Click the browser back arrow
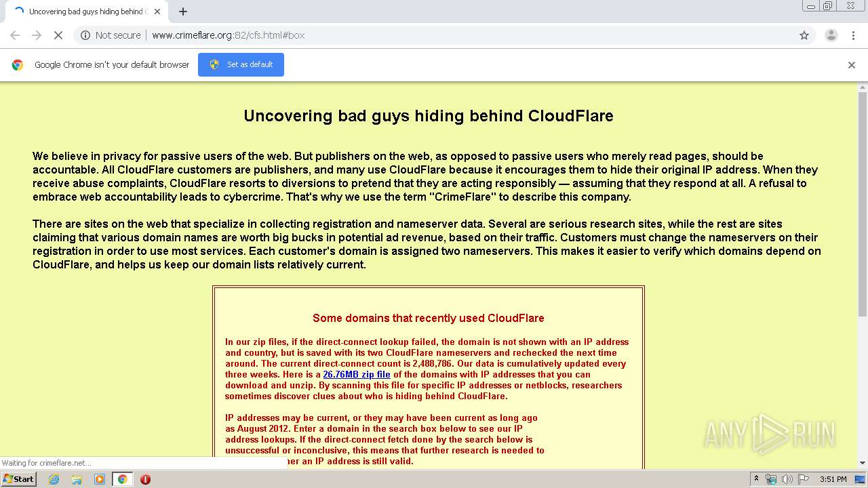Screen dimensions: 868x488 click(15, 35)
